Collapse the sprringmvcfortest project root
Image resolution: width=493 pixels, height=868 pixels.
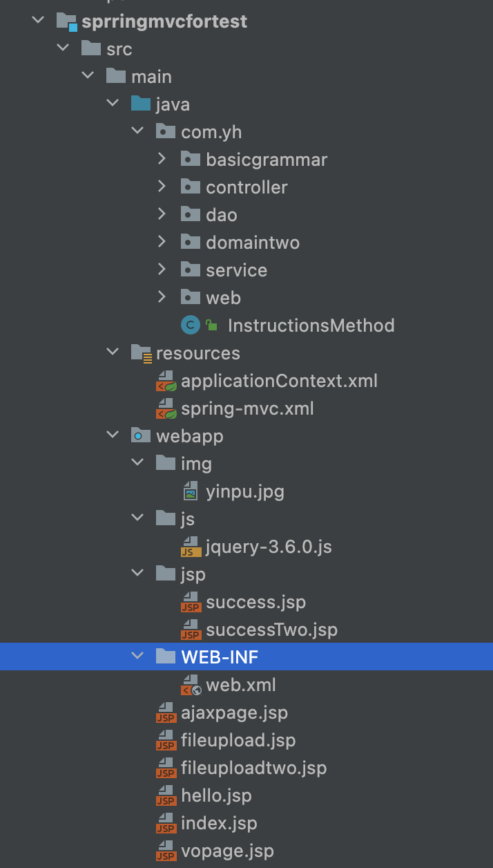point(37,21)
